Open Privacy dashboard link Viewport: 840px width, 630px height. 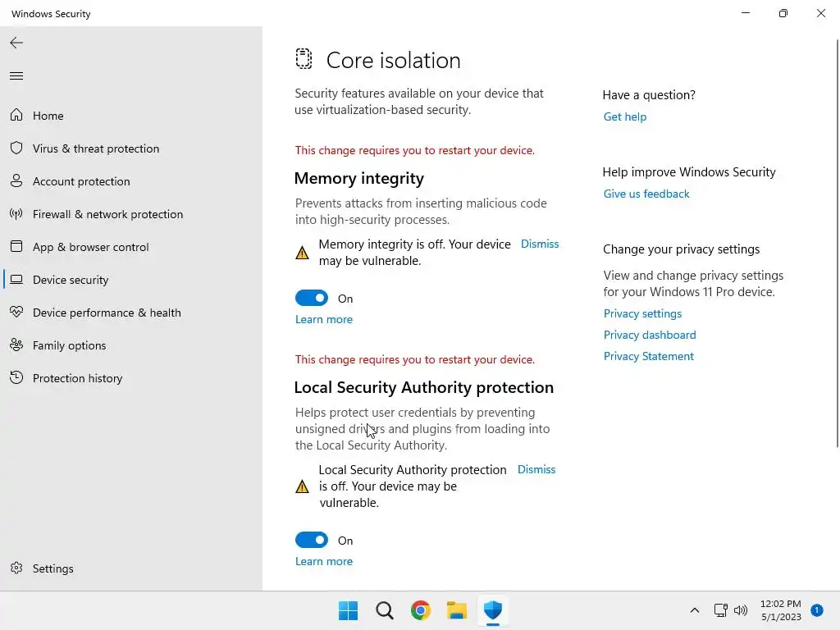(650, 335)
